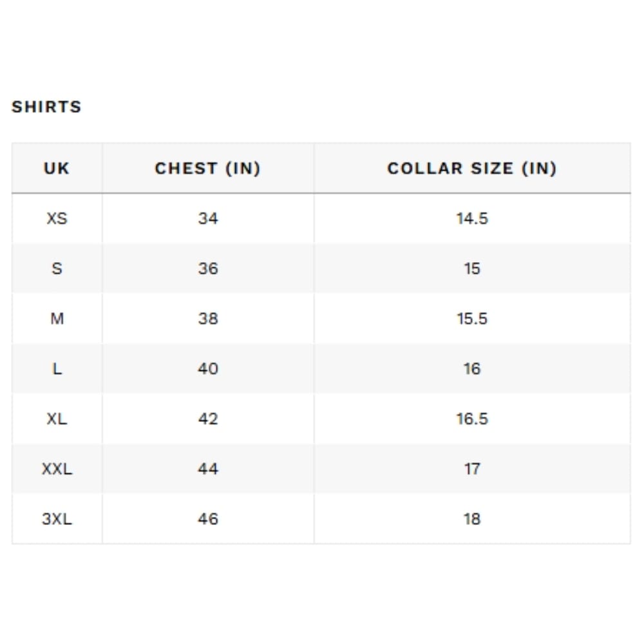Click collar size 16.5
Image resolution: width=644 pixels, height=644 pixels.
tap(472, 419)
